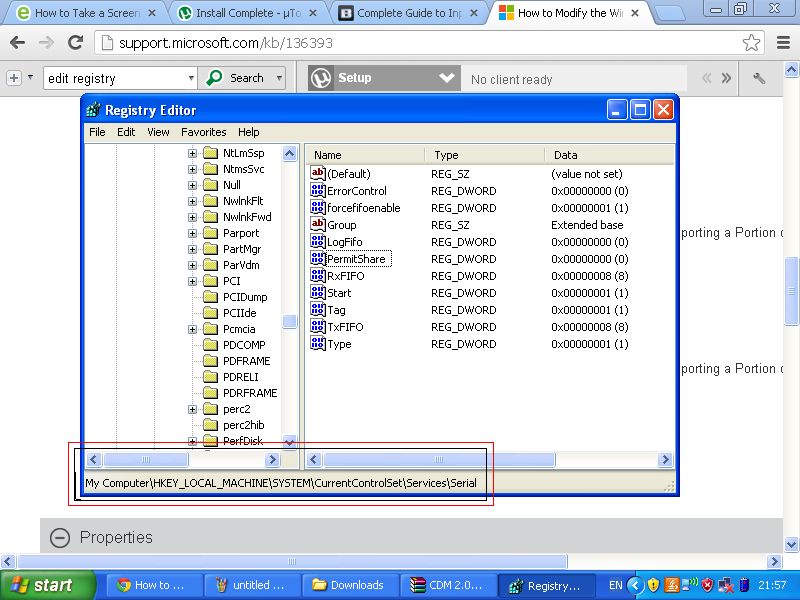
Task: Expand the NtLmSsp tree node
Action: click(192, 153)
